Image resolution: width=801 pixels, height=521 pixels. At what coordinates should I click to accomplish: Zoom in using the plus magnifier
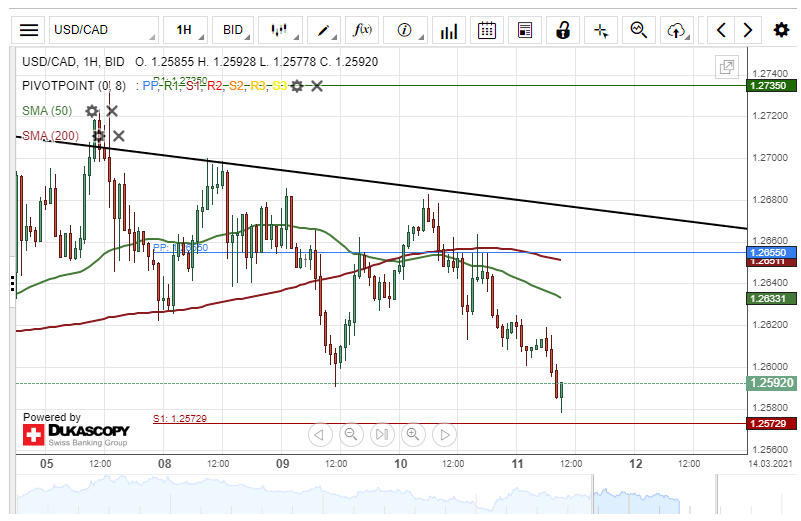coord(413,435)
